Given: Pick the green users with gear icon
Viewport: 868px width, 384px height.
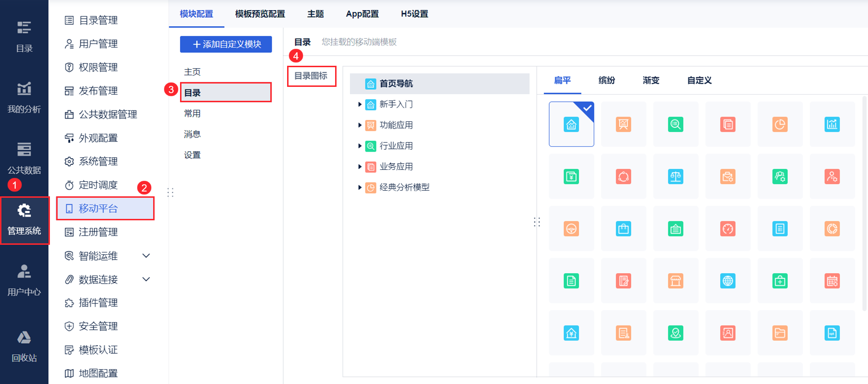Looking at the screenshot, I should tap(780, 177).
